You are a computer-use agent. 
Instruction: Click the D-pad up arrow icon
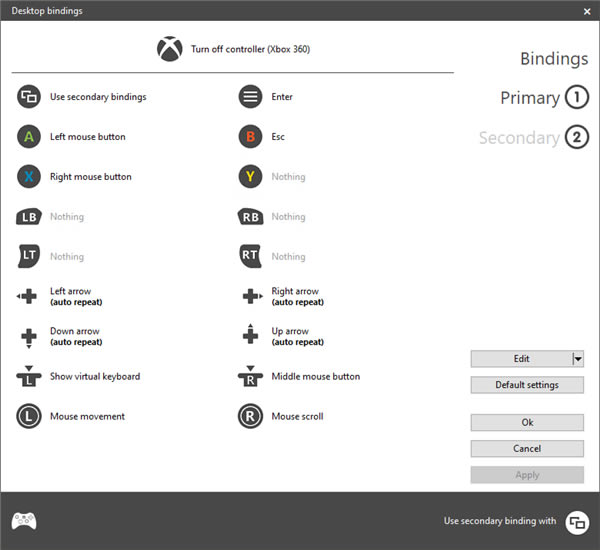coord(250,334)
